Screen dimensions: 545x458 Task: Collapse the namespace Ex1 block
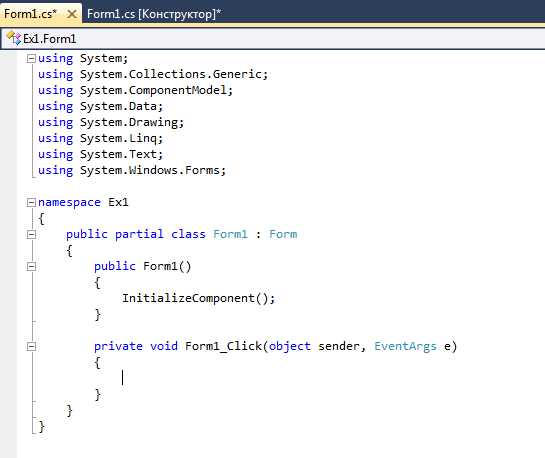pos(31,202)
